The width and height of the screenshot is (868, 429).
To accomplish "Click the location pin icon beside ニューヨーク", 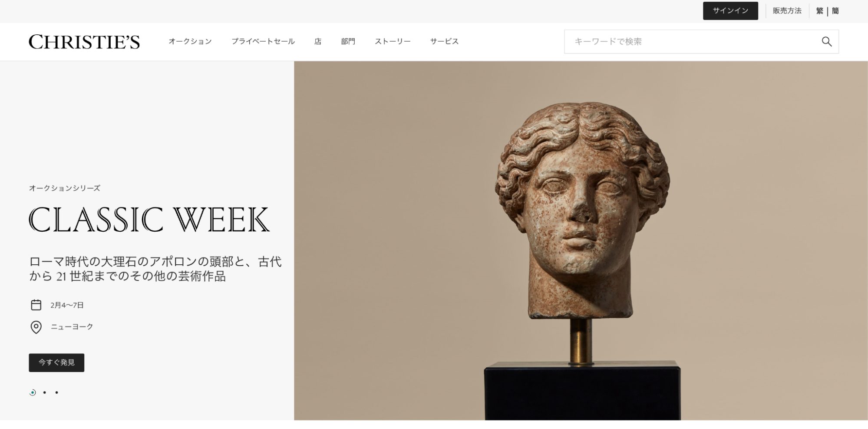I will click(x=36, y=327).
